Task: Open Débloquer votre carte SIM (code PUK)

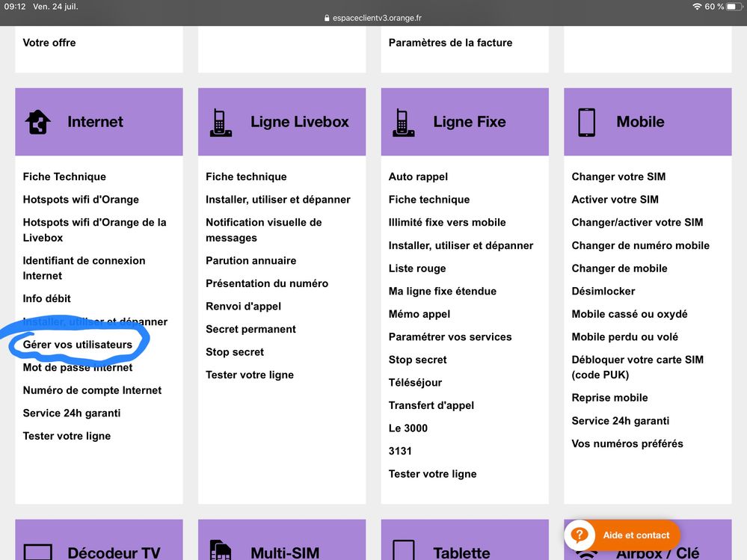Action: tap(637, 367)
